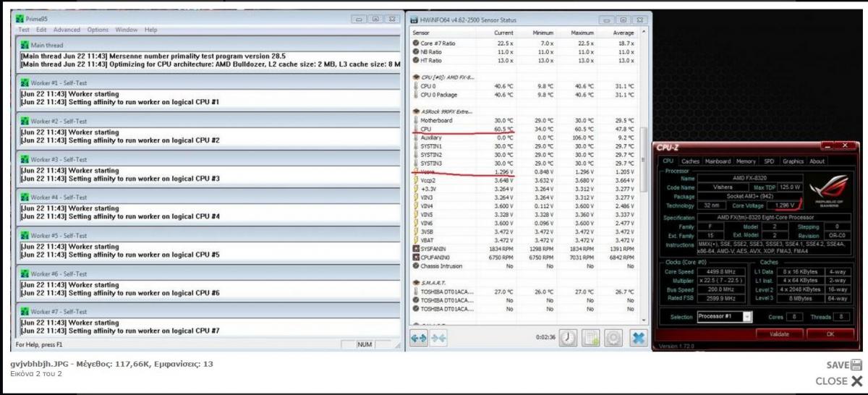
Task: Click the +3.3V voltage bolt icon
Action: (x=416, y=189)
